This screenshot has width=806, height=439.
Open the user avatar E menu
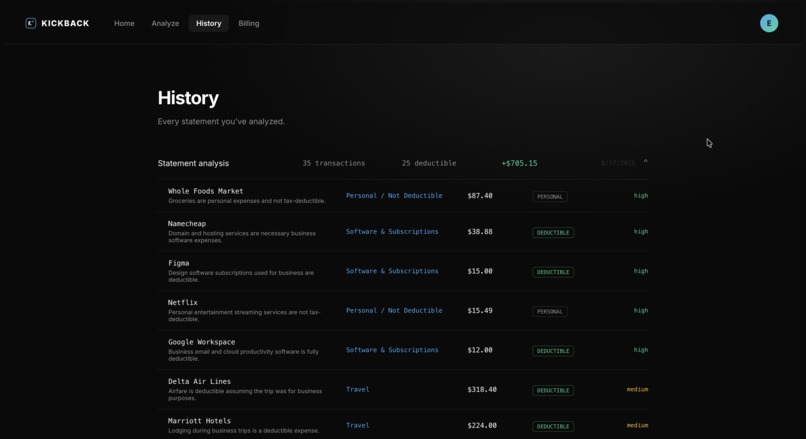(x=768, y=23)
